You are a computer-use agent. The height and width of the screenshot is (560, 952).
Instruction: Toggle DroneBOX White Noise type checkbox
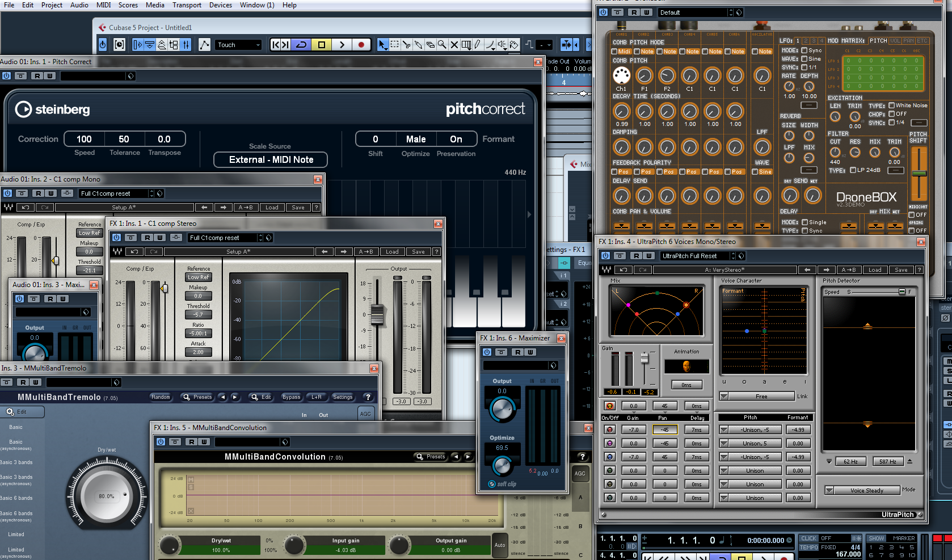click(x=891, y=106)
